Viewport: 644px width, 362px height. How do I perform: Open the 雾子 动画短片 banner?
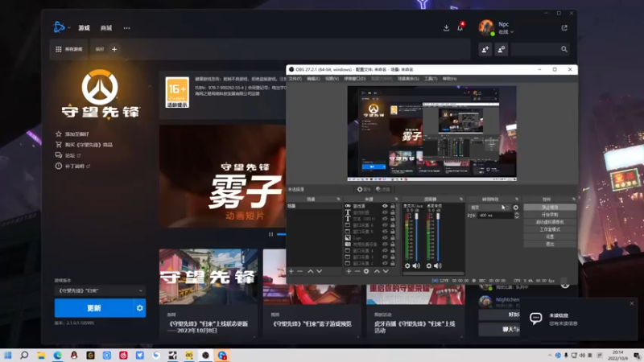coord(223,176)
